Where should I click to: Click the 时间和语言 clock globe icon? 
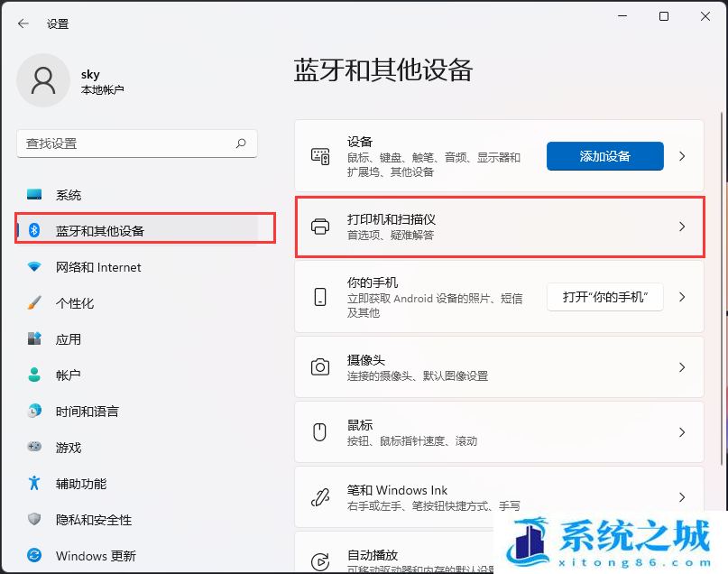(34, 411)
